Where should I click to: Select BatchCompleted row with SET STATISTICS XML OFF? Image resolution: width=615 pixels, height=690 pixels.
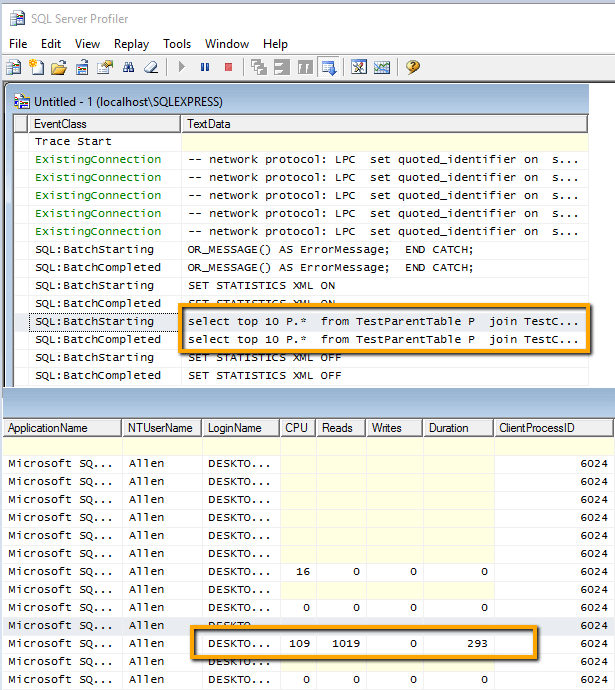(301, 376)
